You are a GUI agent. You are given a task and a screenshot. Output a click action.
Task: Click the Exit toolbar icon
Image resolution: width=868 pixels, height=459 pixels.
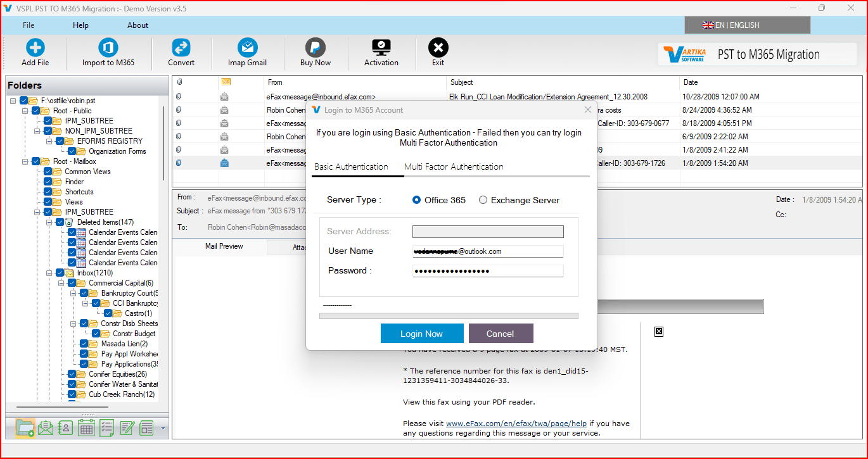438,49
